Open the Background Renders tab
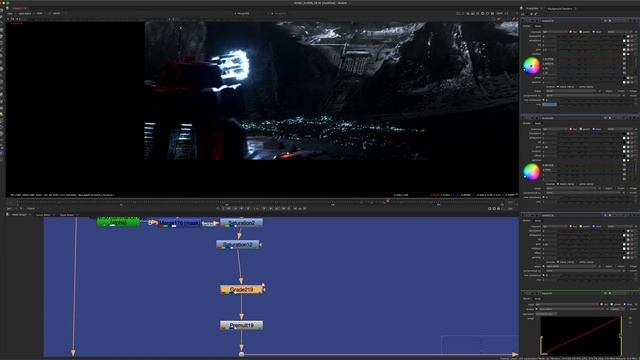 pyautogui.click(x=560, y=9)
